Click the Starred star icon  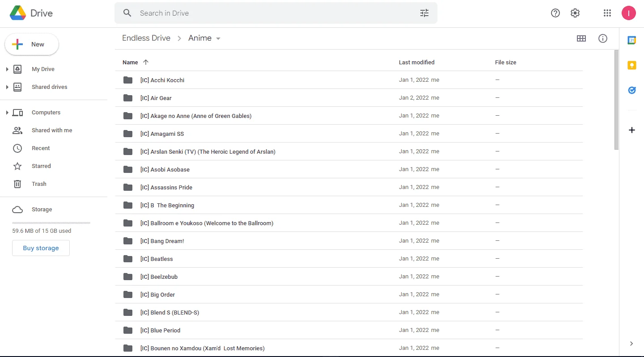(17, 166)
